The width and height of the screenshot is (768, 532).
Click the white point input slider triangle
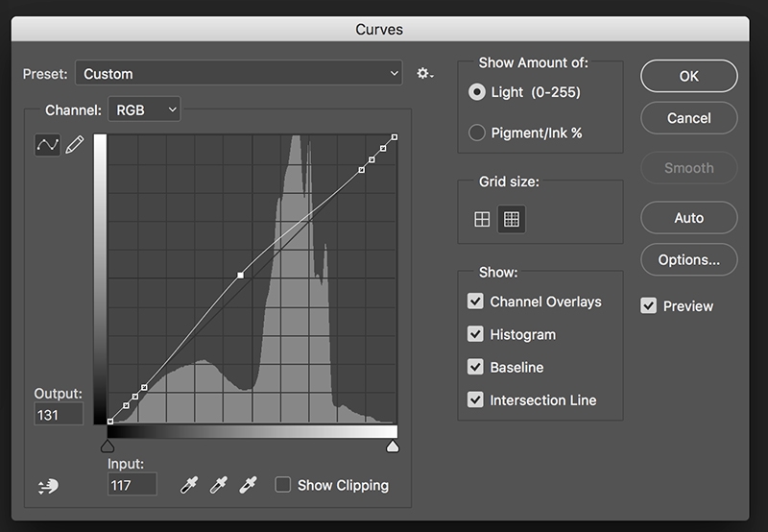click(393, 447)
